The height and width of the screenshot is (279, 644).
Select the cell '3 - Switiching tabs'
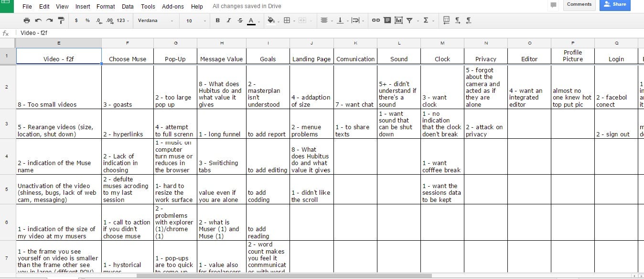pos(222,156)
